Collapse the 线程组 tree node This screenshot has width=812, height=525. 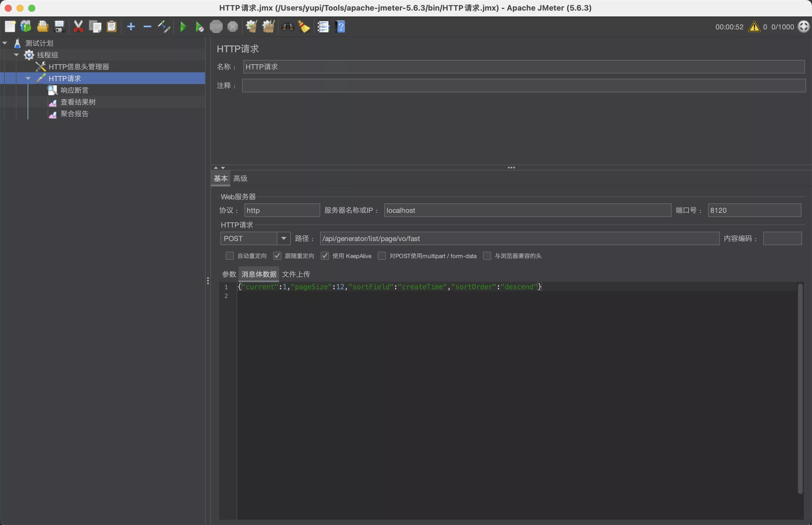click(x=16, y=55)
